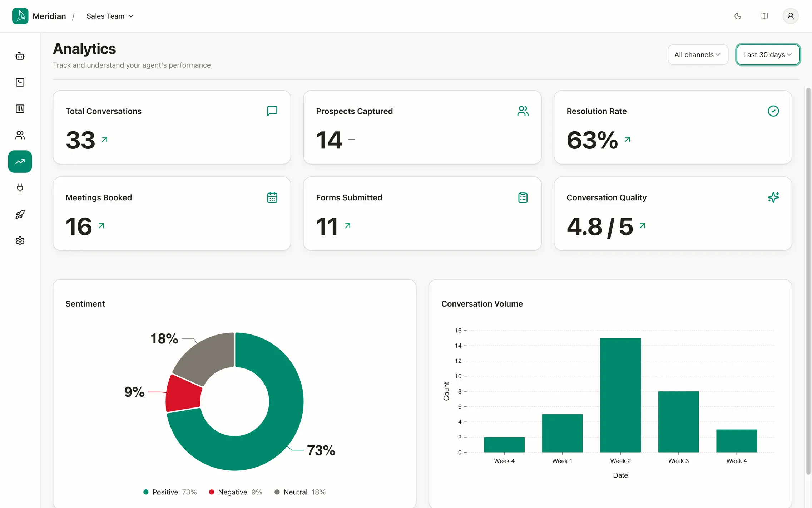Click the Prospects Captured people icon
Screen dimensions: 812x508
(x=523, y=111)
